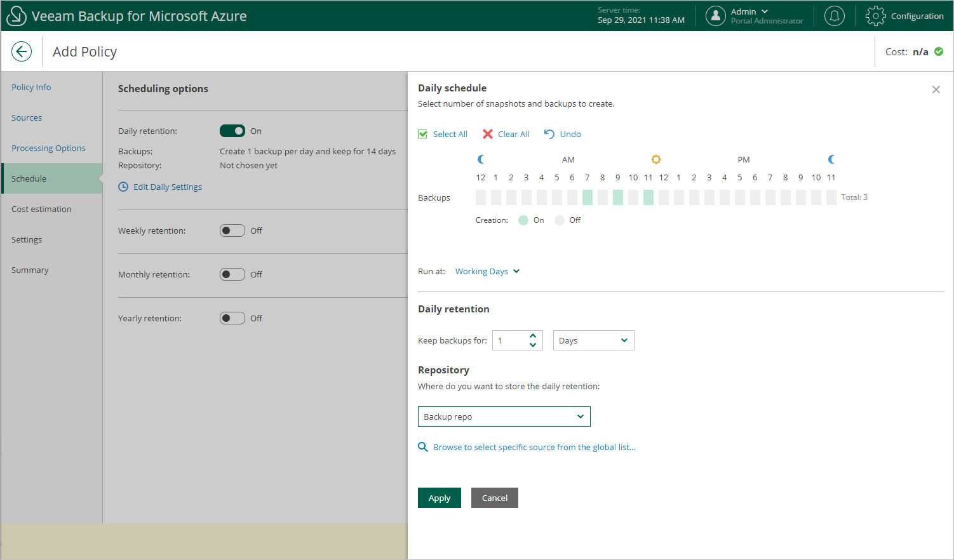The height and width of the screenshot is (560, 954).
Task: Click the server time Sep 29, 2021 text
Action: [641, 20]
